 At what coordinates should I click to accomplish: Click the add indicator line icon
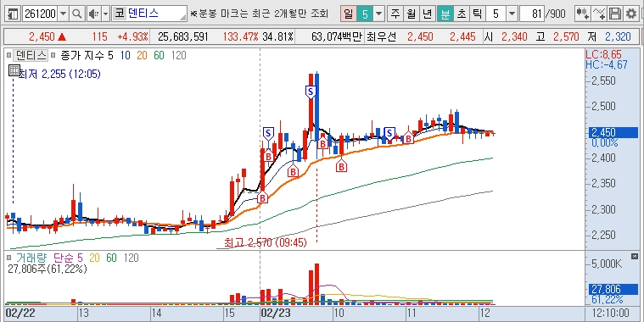[599, 14]
